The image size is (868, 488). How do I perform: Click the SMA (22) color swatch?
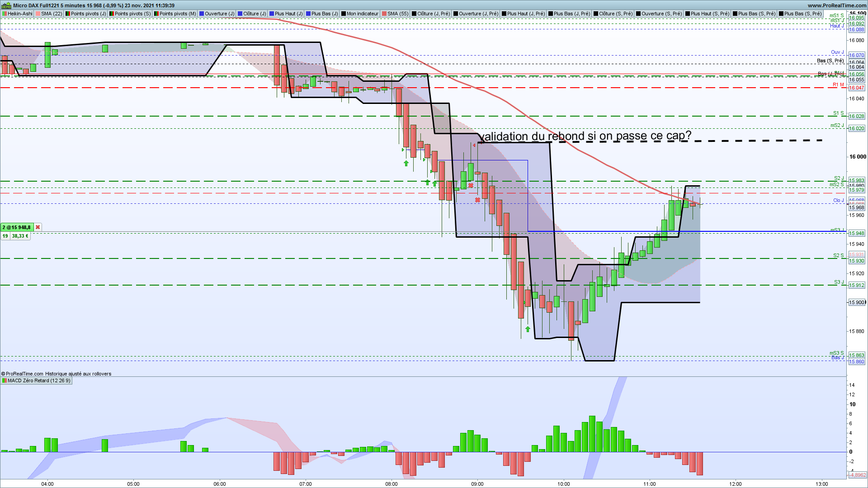coord(38,14)
